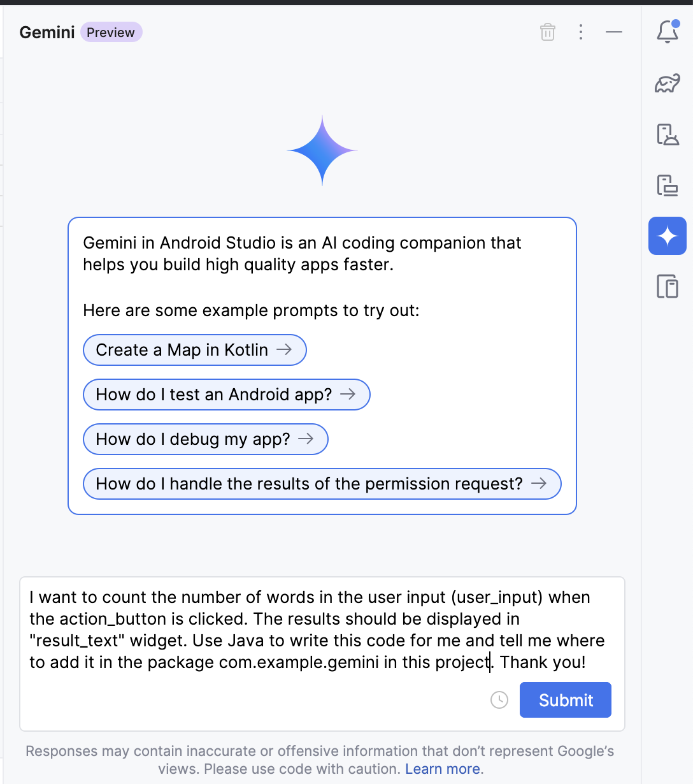Click the Preview badge beside Gemini
Viewport: 693px width, 784px height.
pyautogui.click(x=111, y=33)
